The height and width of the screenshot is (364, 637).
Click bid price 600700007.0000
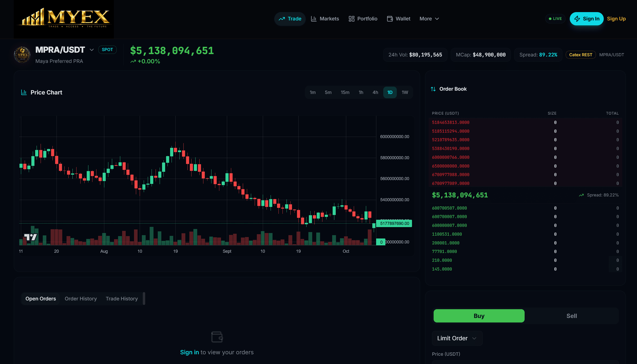(x=449, y=216)
